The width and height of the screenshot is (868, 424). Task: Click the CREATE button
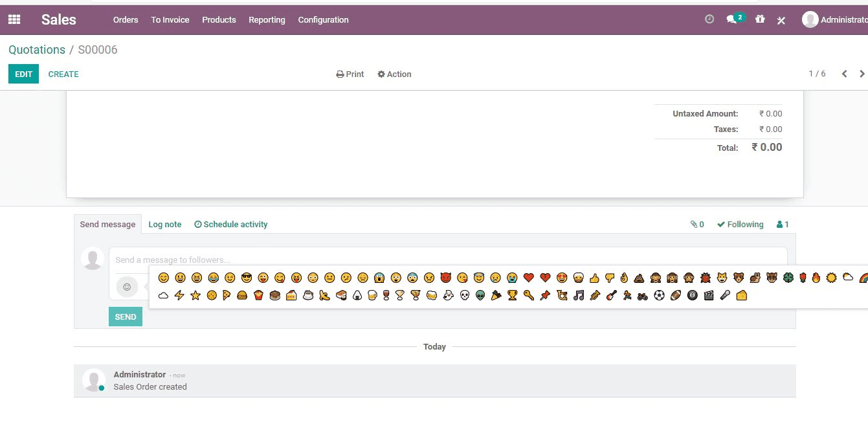coord(63,74)
